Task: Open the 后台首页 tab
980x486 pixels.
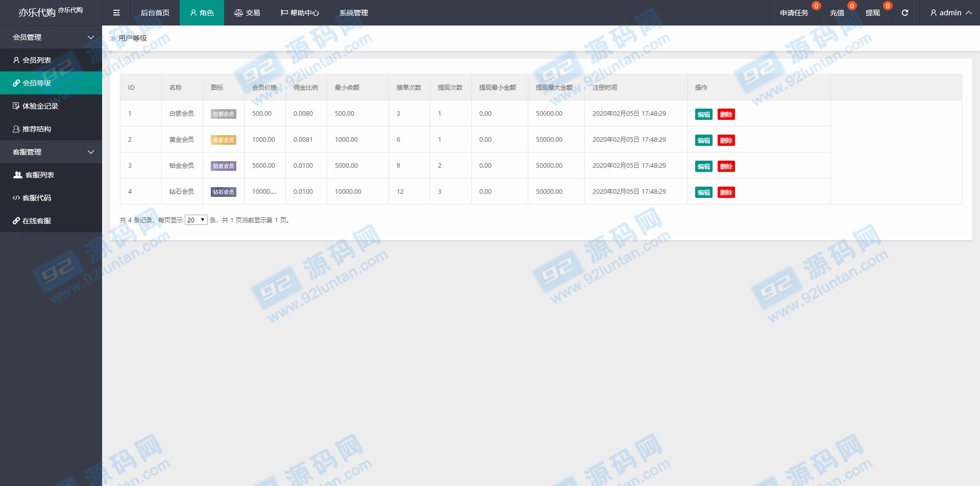Action: point(155,13)
